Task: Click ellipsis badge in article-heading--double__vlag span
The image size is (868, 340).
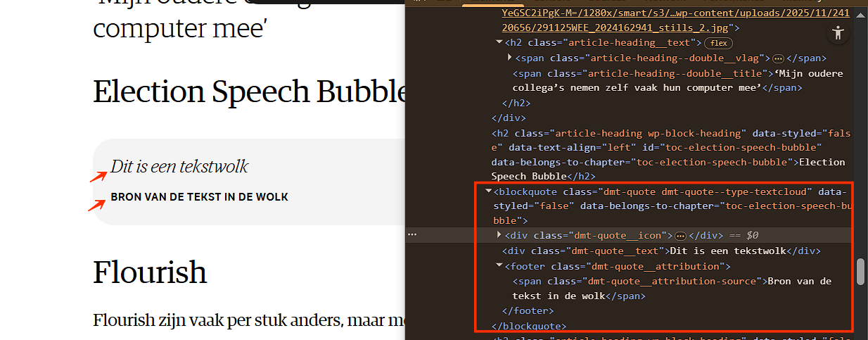Action: tap(778, 58)
